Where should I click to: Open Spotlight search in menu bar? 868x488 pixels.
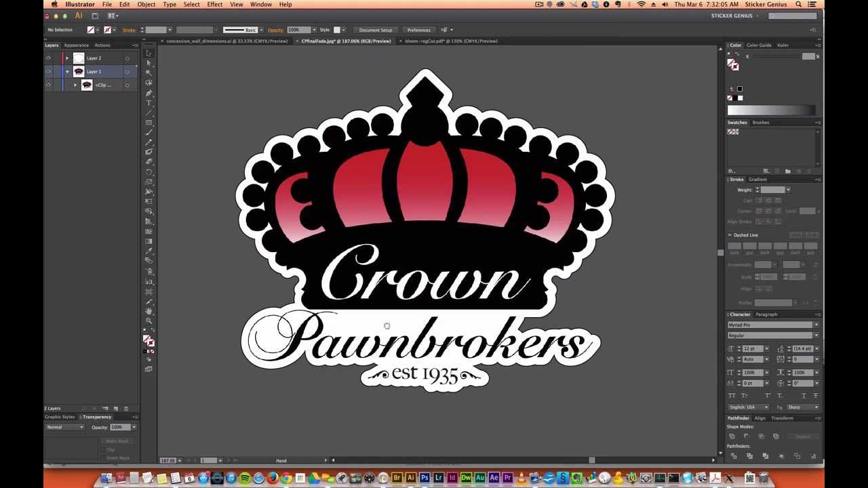click(799, 5)
